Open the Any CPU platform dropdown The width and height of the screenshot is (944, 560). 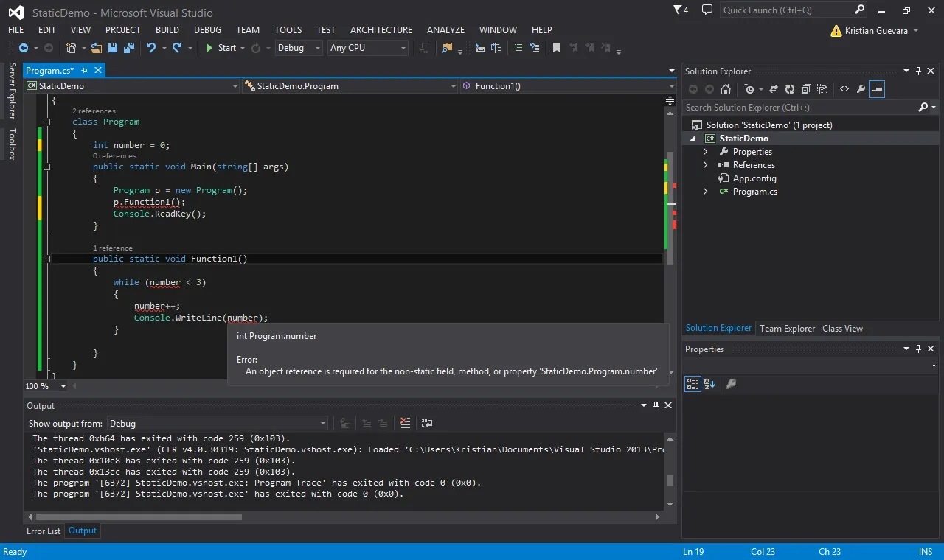368,48
